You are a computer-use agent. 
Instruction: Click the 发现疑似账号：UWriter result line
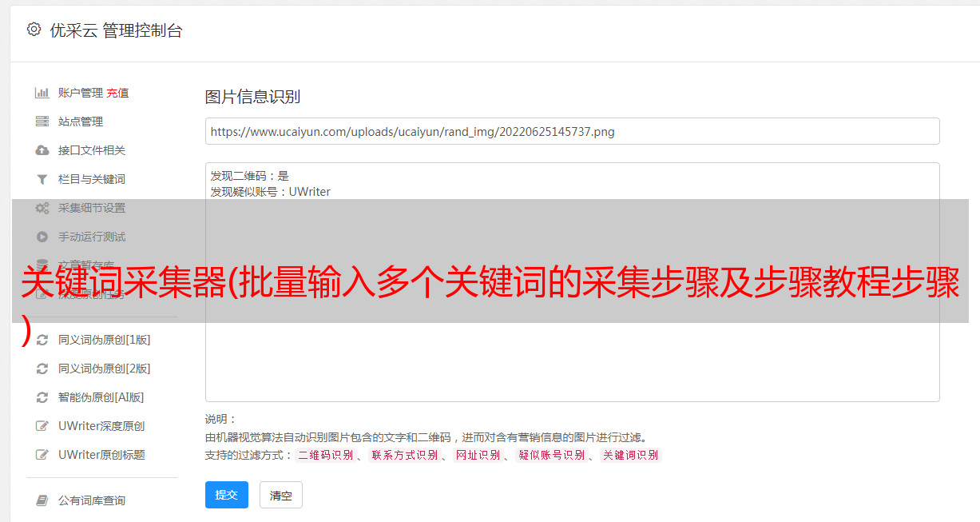pos(271,192)
